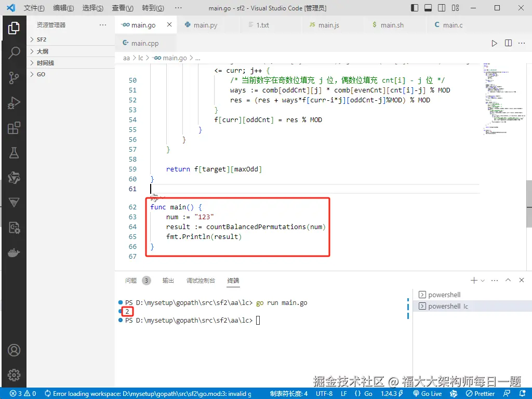Open the 文件(F) menu
The width and height of the screenshot is (532, 399).
[34, 8]
